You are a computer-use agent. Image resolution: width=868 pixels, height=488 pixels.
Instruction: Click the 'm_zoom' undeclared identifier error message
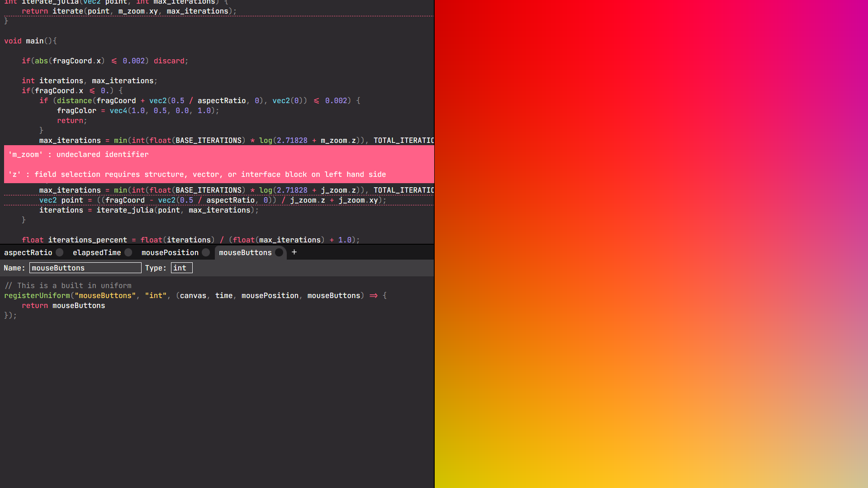click(x=79, y=155)
